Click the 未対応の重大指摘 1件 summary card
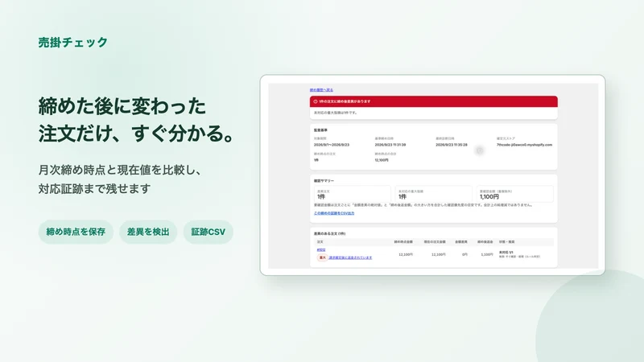This screenshot has height=362, width=644. [x=433, y=194]
